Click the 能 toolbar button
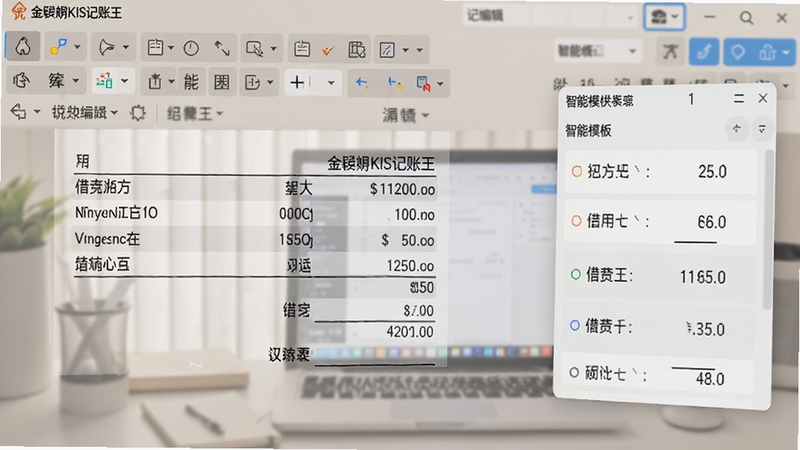This screenshot has width=800, height=450. point(191,82)
